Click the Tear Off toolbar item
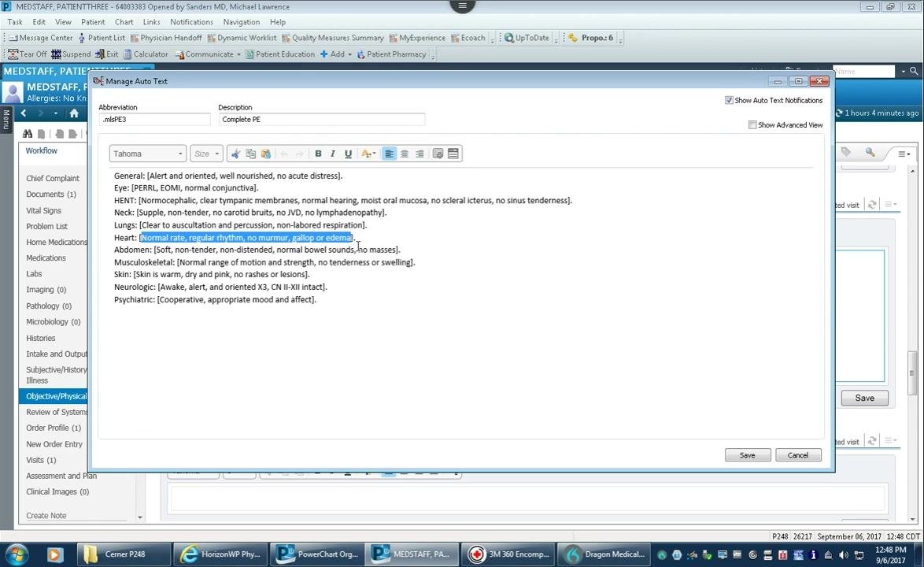The width and height of the screenshot is (924, 567). [27, 54]
